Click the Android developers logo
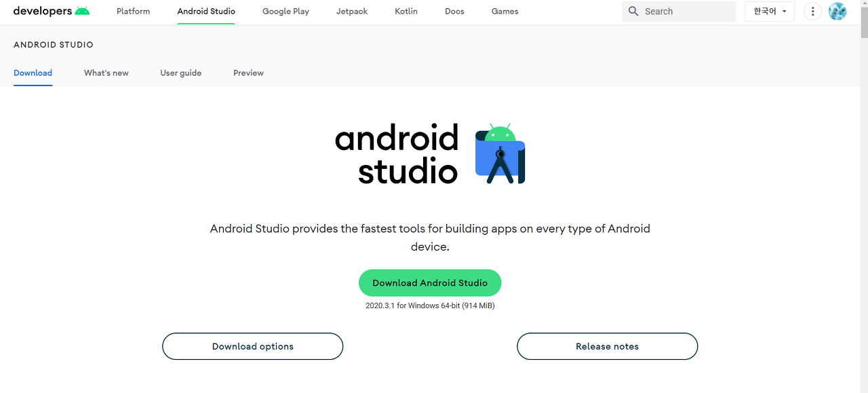 (x=52, y=11)
